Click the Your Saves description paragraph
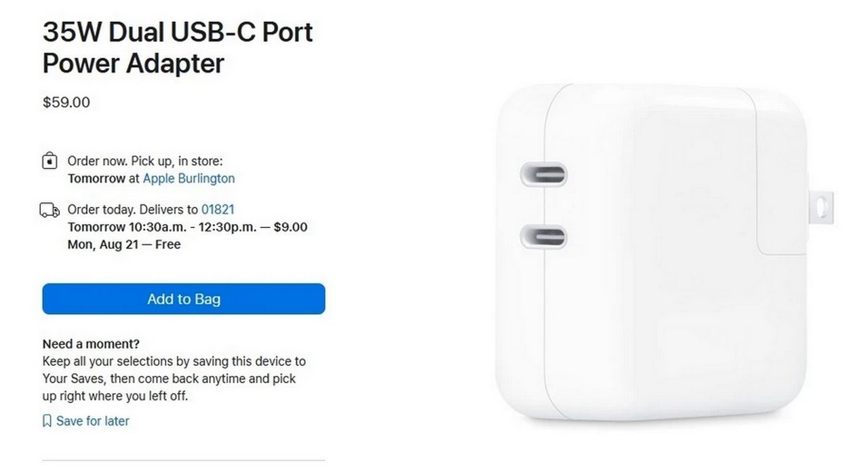The height and width of the screenshot is (473, 868). click(x=174, y=378)
